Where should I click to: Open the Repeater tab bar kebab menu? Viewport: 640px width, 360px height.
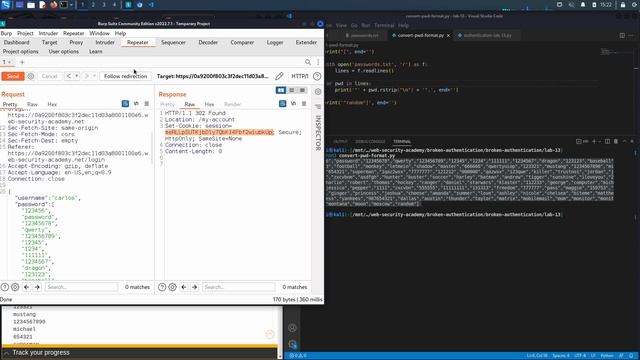click(x=318, y=62)
